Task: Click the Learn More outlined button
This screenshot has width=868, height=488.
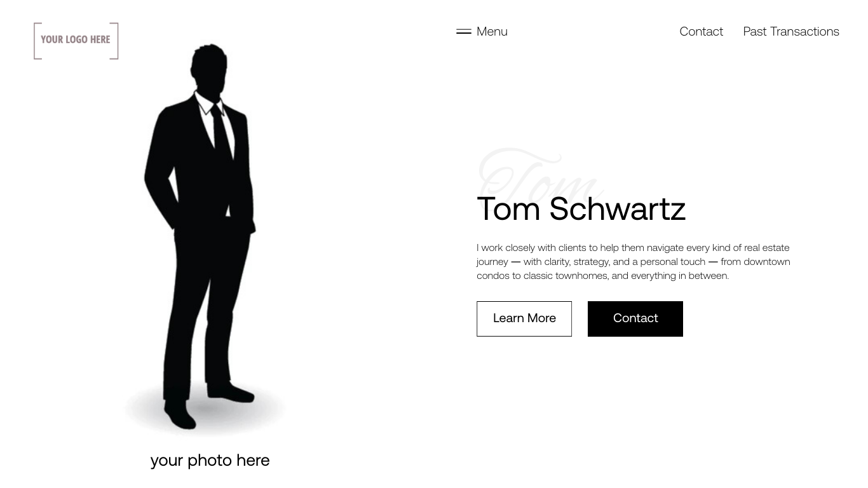Action: [524, 318]
